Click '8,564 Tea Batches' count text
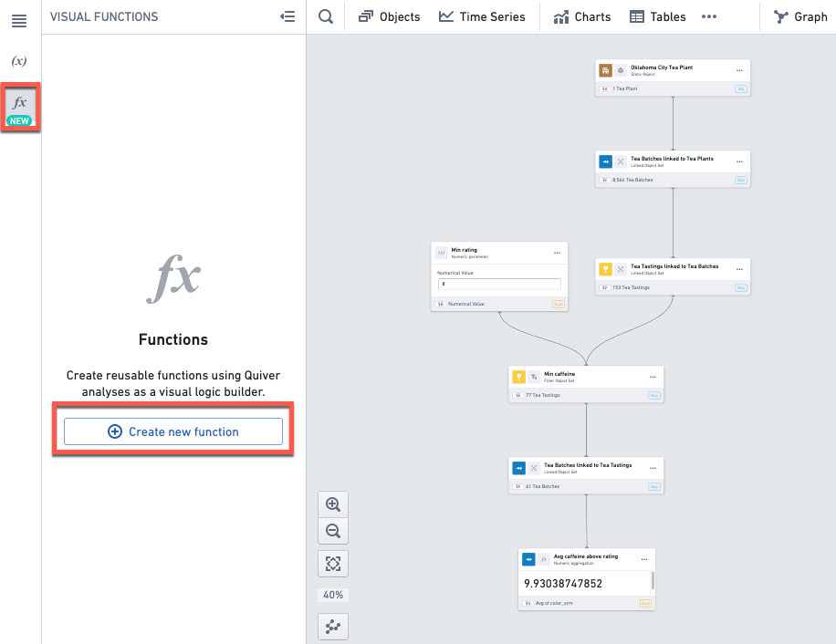 click(x=632, y=180)
